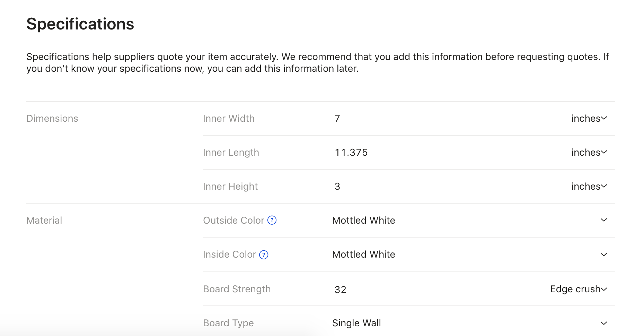This screenshot has height=336, width=644.
Task: Click the Board Strength label
Action: pos(237,289)
